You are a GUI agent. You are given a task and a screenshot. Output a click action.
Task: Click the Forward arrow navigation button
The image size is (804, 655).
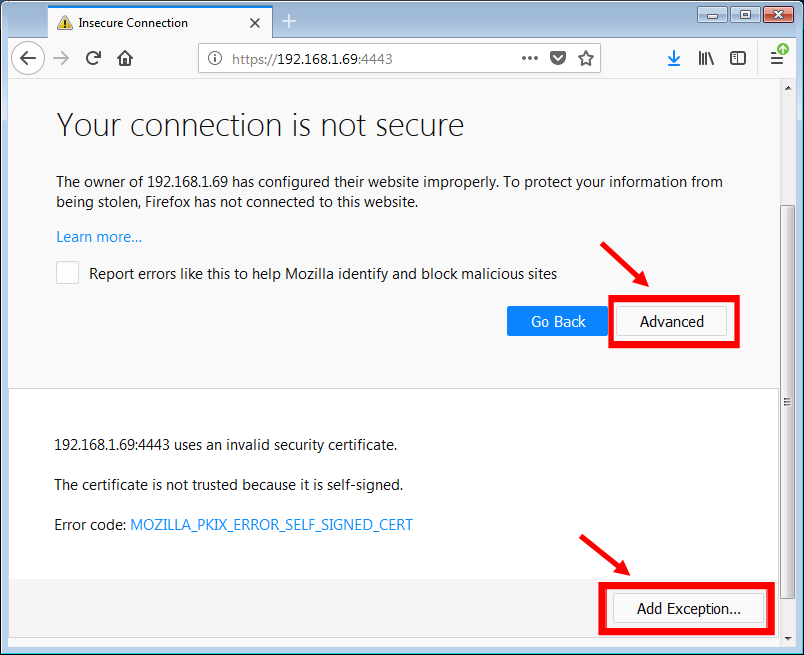point(61,58)
